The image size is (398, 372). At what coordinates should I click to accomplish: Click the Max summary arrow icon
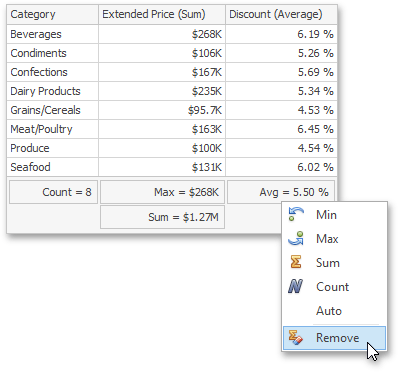tap(296, 239)
